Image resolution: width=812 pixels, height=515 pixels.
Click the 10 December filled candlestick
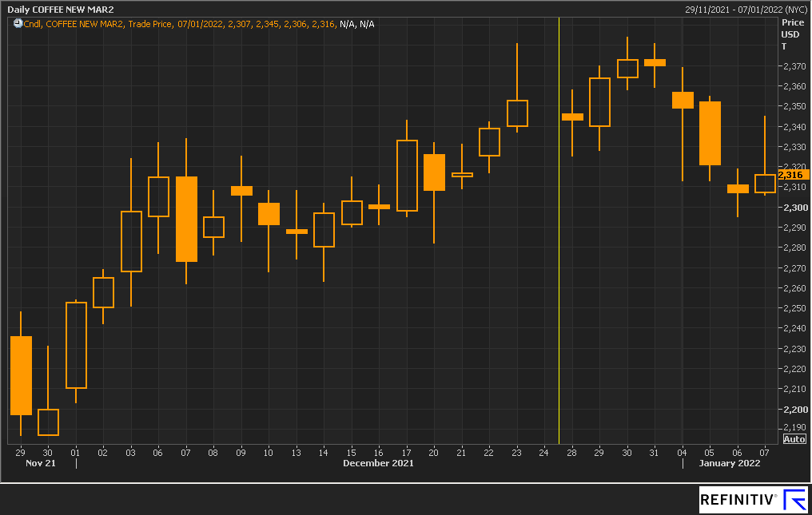pos(269,214)
